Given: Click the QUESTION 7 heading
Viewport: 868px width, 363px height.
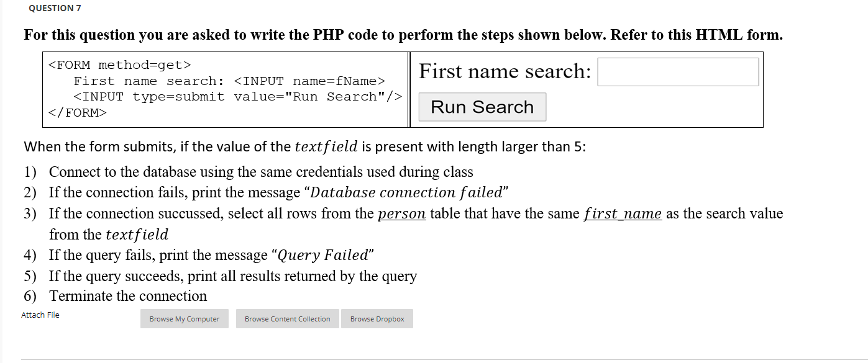Looking at the screenshot, I should [54, 8].
